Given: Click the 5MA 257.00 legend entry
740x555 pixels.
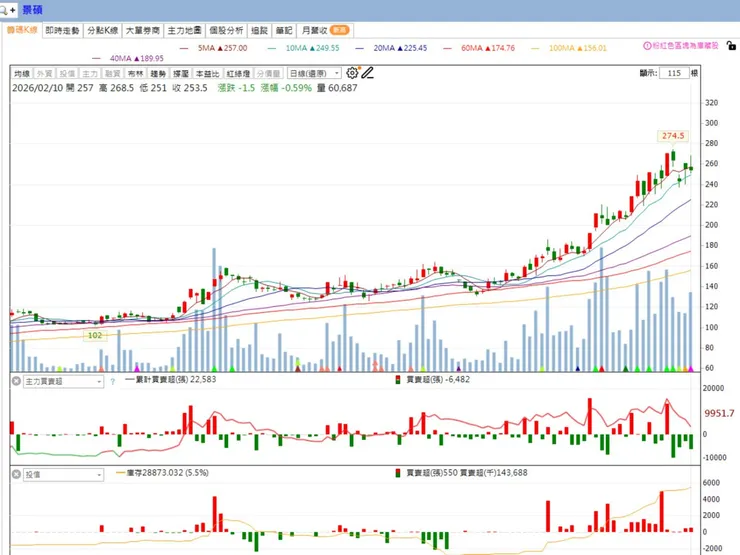Looking at the screenshot, I should [x=213, y=48].
